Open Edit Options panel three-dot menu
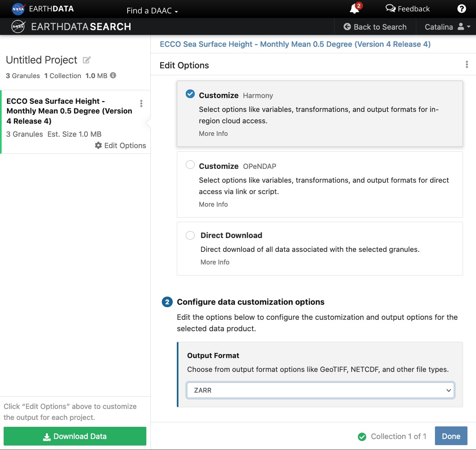Screen dimensions: 476x450 [x=467, y=65]
